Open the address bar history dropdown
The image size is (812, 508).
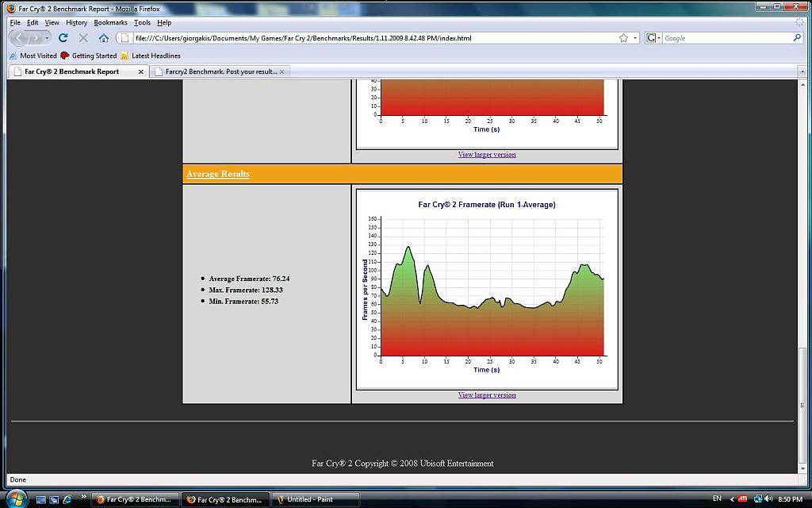click(635, 38)
